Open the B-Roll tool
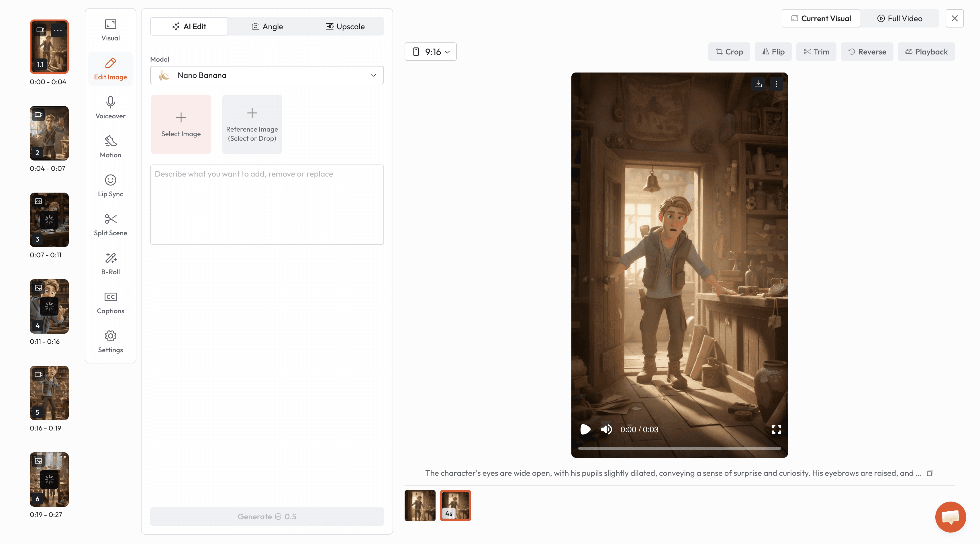980x544 pixels. [110, 264]
